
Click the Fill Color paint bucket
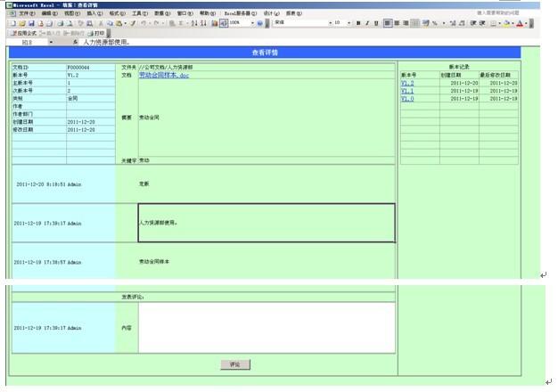507,23
